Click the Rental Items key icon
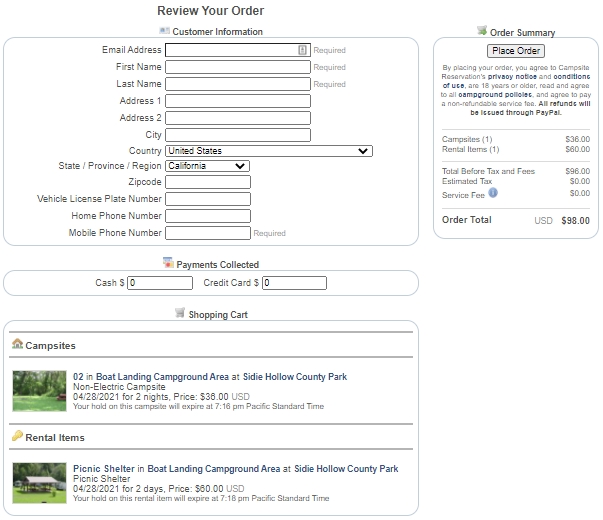 (17, 436)
